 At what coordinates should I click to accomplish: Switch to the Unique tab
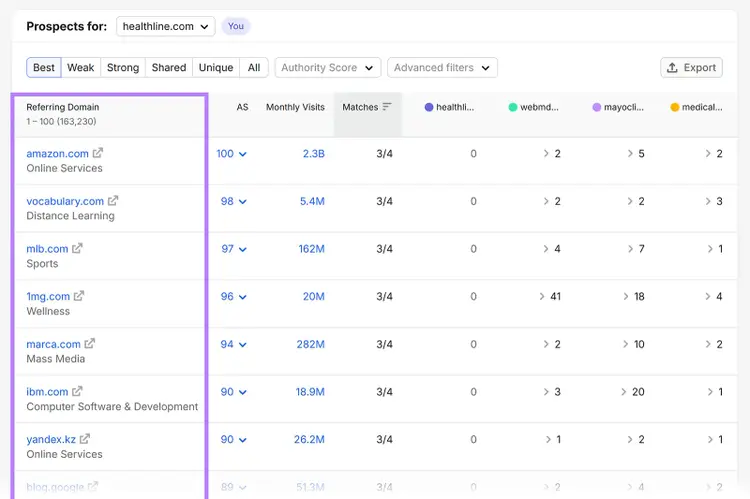tap(216, 67)
